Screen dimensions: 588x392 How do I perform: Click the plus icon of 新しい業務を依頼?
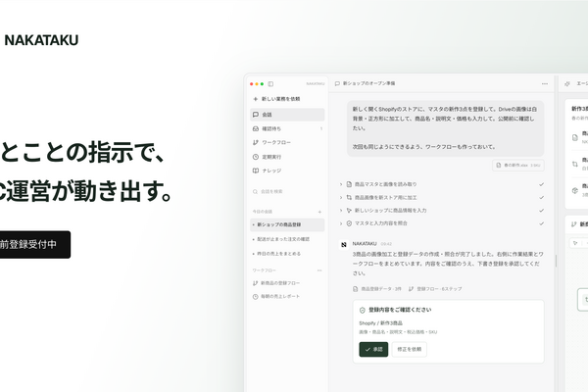tap(256, 99)
